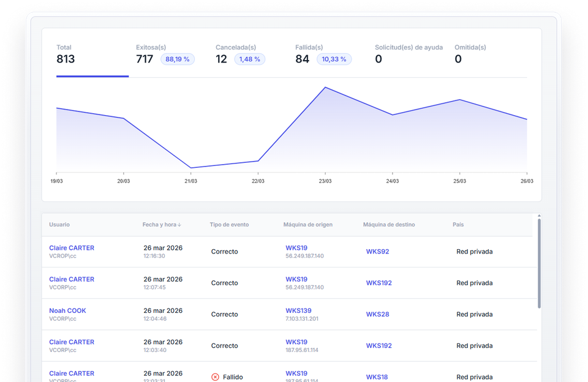
Task: Open Claire CARTER user in the 12:03:40 row
Action: (72, 342)
